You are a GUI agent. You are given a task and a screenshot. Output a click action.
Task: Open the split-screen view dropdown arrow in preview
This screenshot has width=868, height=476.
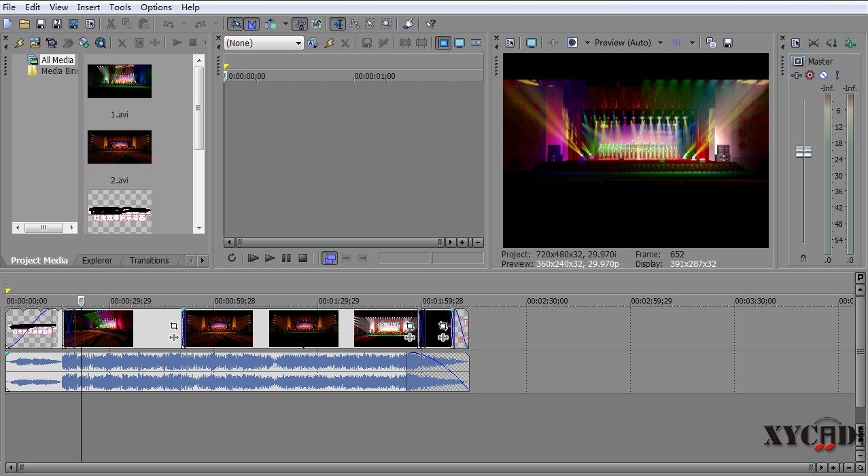point(587,42)
